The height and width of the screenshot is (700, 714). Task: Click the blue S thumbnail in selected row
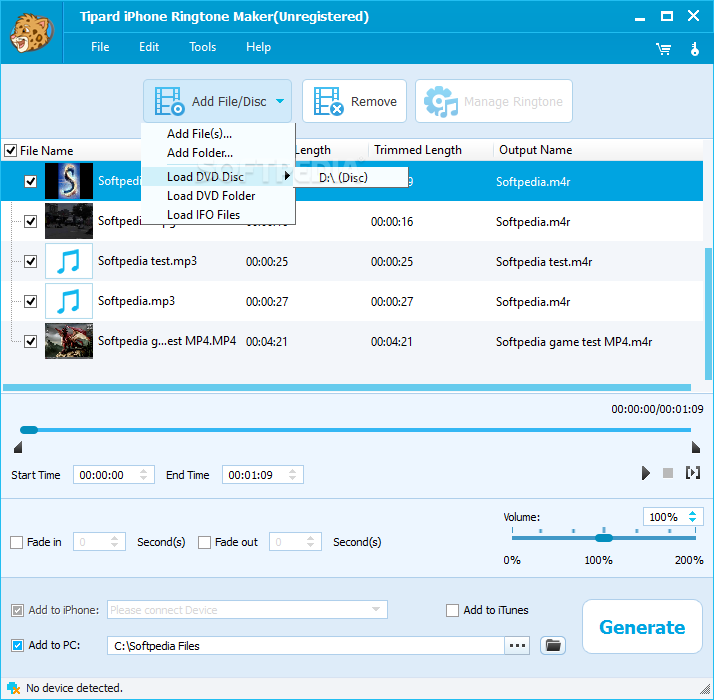point(69,181)
